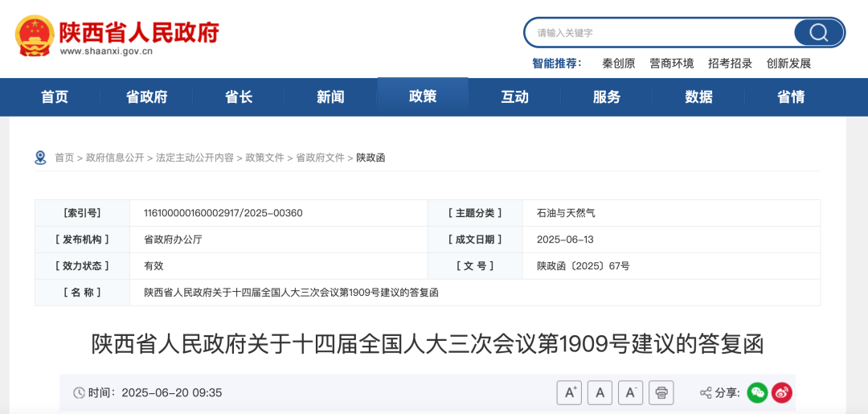
Task: Navigate to 政府信息公开 in the breadcrumb
Action: click(x=115, y=158)
